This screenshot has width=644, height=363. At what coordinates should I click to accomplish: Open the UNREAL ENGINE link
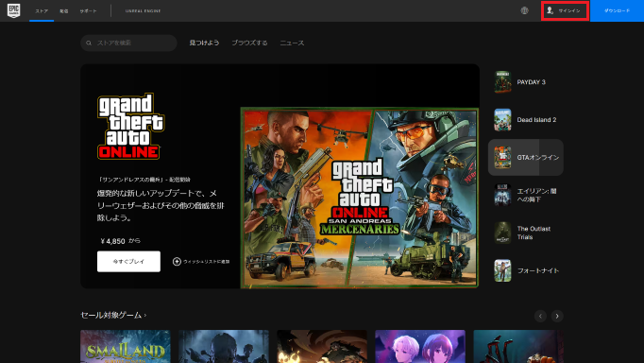(x=143, y=11)
